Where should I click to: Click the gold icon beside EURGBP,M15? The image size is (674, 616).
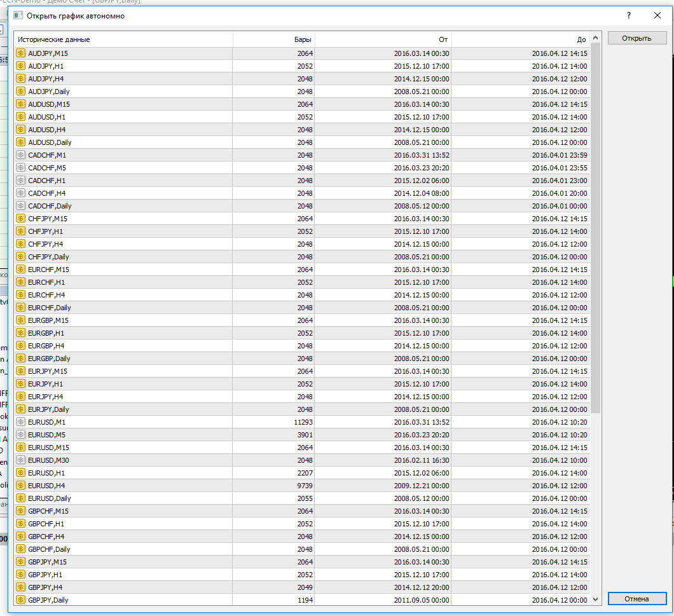(x=20, y=320)
